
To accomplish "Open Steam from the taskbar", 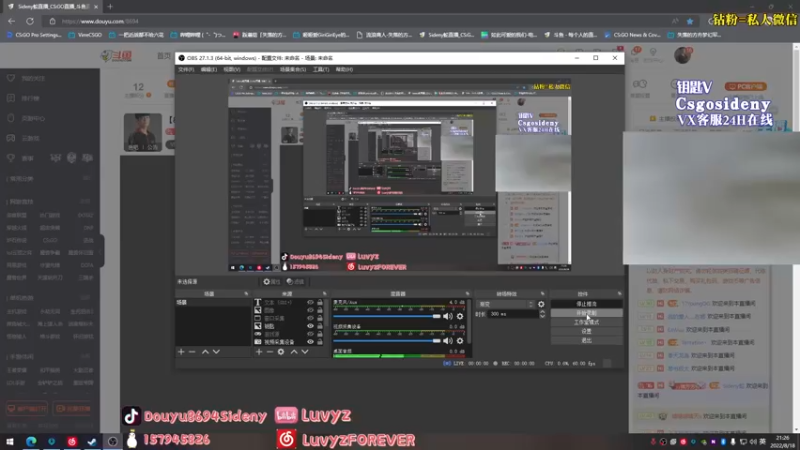I will [92, 441].
